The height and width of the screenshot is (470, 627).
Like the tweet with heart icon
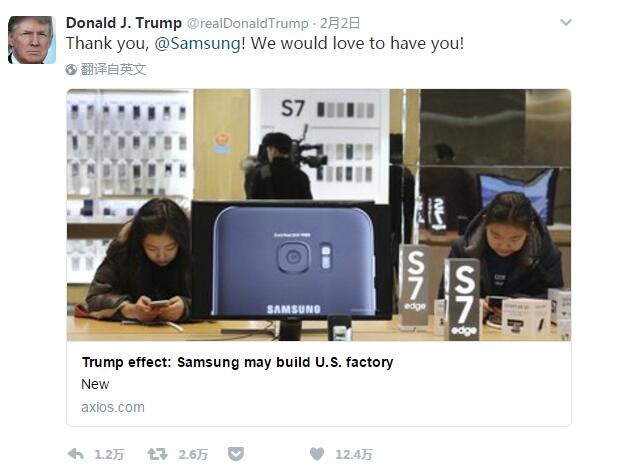[x=317, y=454]
